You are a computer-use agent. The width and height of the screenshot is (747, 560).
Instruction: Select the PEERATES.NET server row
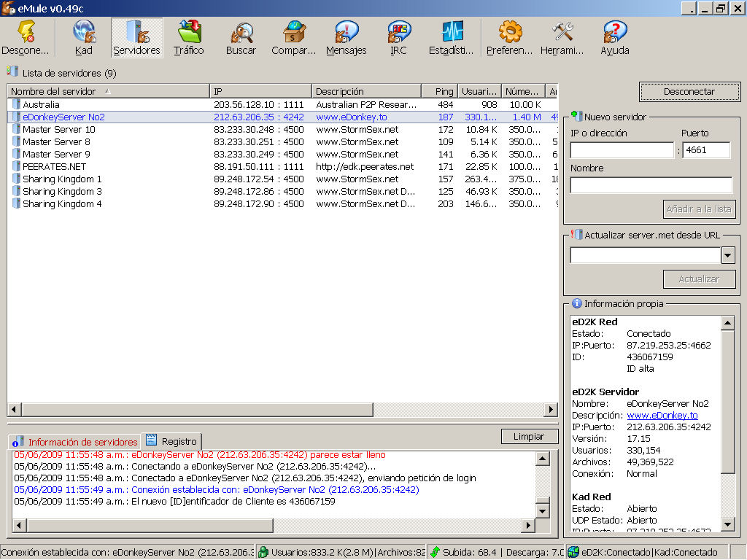pyautogui.click(x=55, y=166)
